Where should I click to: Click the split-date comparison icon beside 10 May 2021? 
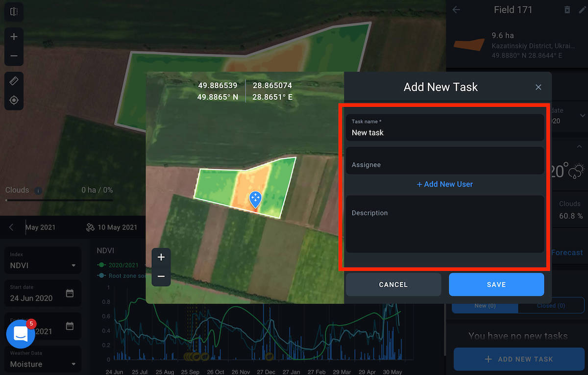click(90, 227)
